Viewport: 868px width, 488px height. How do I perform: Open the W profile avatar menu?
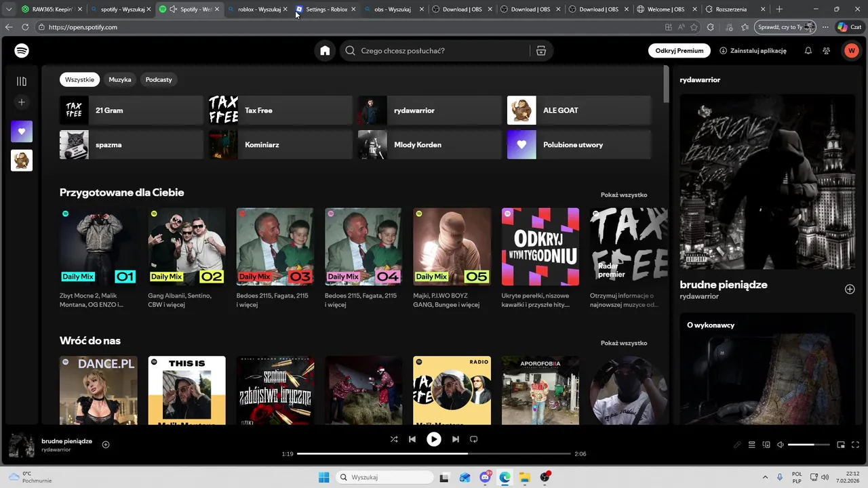tap(851, 51)
